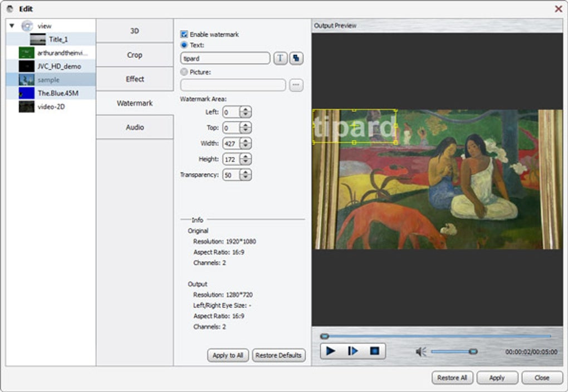
Task: Select the video-2D tree item label
Action: pos(51,106)
